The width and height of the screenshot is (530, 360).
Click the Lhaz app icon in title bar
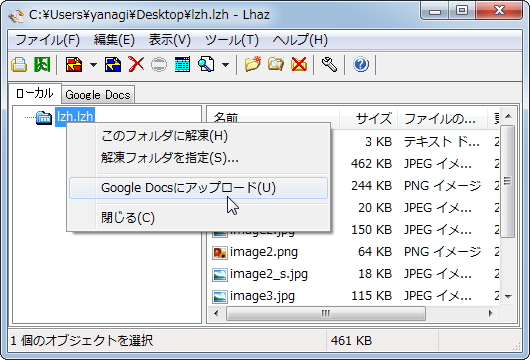click(16, 15)
